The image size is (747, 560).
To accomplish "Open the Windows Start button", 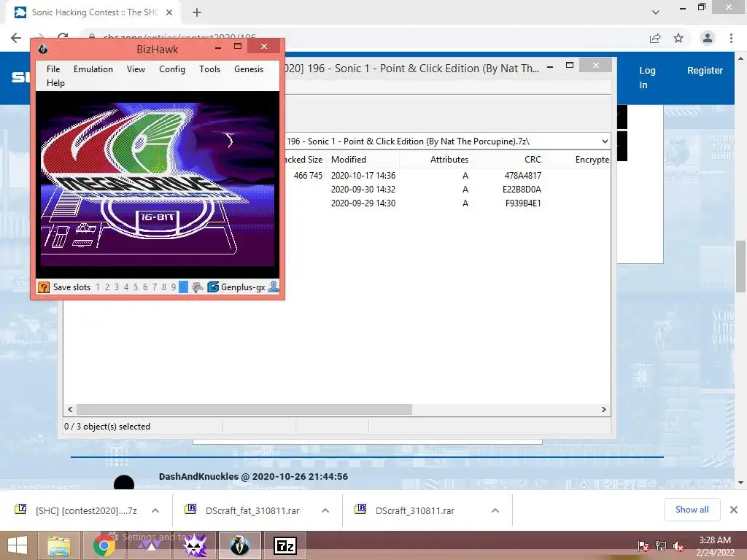I will 18,545.
